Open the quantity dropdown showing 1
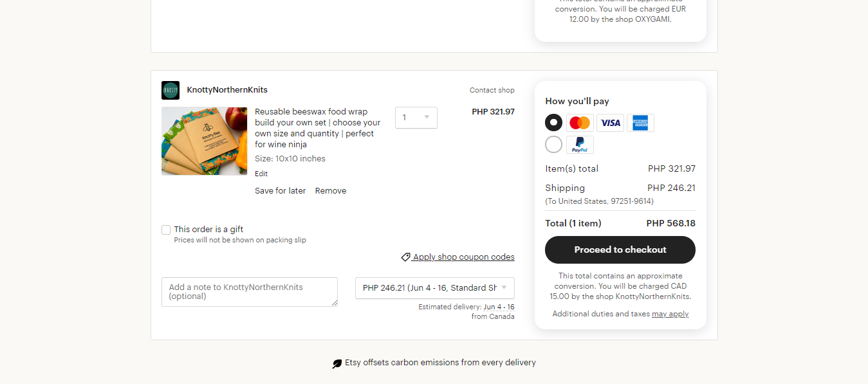868x391 pixels. 416,118
